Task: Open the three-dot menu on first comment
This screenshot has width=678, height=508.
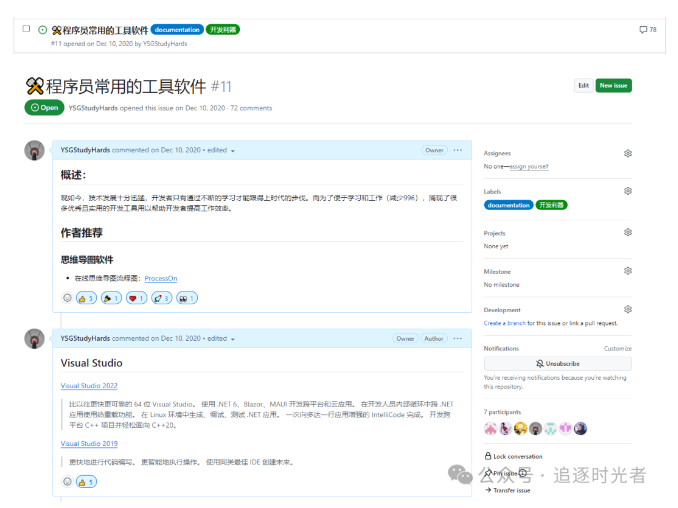Action: [x=457, y=150]
